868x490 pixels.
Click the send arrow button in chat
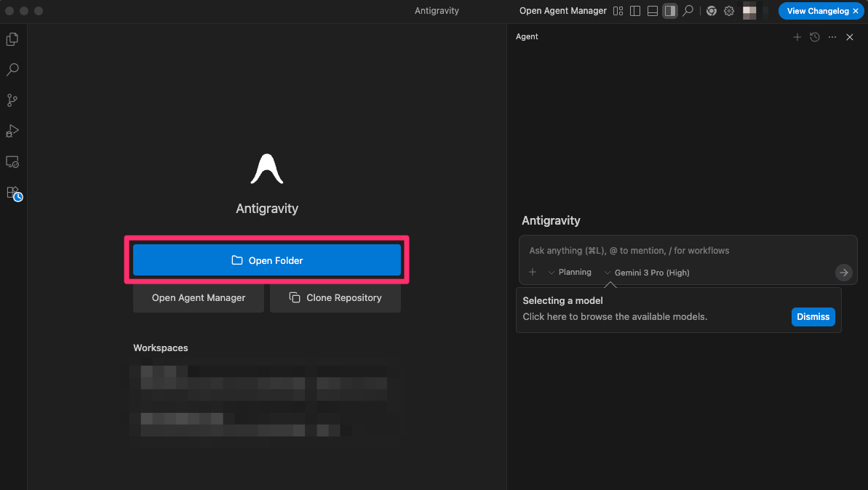point(844,273)
